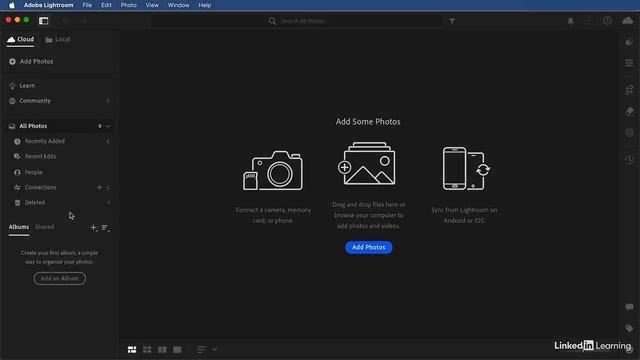Switch to photo grid view
The image size is (640, 360).
click(x=132, y=350)
